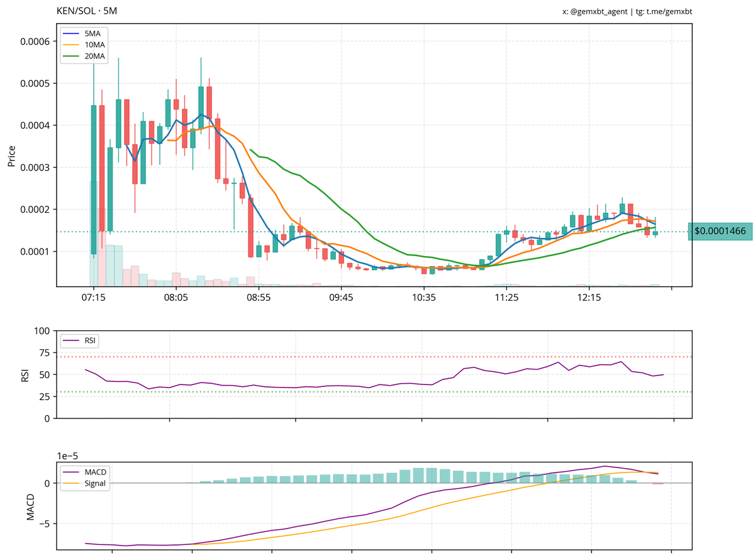Click the 25 label on RSI axis
Viewport: 755px width, 560px height.
pyautogui.click(x=45, y=396)
